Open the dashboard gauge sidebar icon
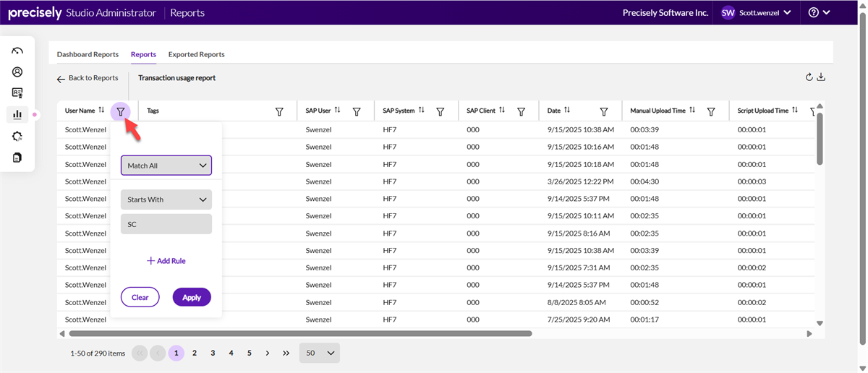 [17, 51]
